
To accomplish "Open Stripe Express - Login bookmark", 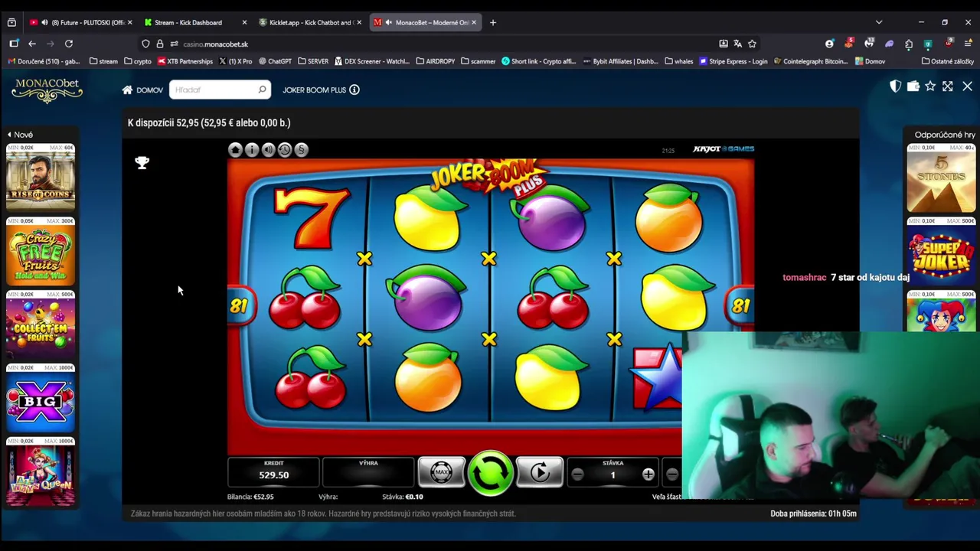I will pyautogui.click(x=733, y=61).
